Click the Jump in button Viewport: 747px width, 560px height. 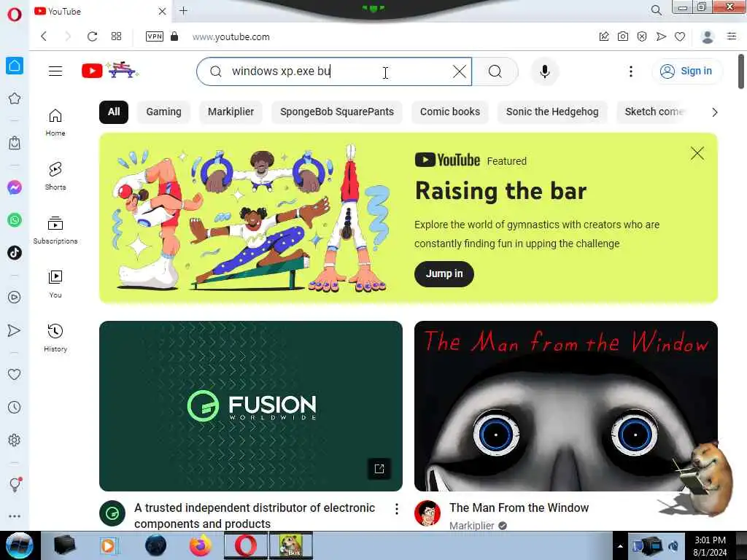(x=444, y=274)
